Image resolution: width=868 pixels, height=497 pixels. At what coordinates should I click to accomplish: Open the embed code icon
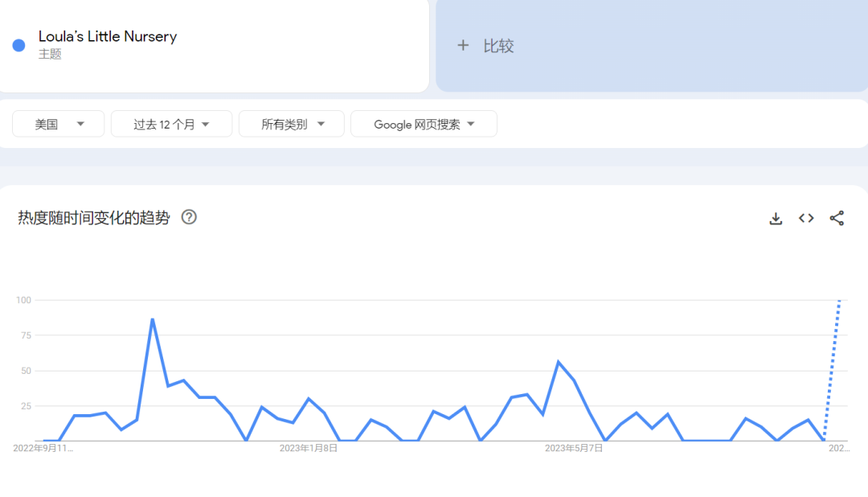coord(806,218)
